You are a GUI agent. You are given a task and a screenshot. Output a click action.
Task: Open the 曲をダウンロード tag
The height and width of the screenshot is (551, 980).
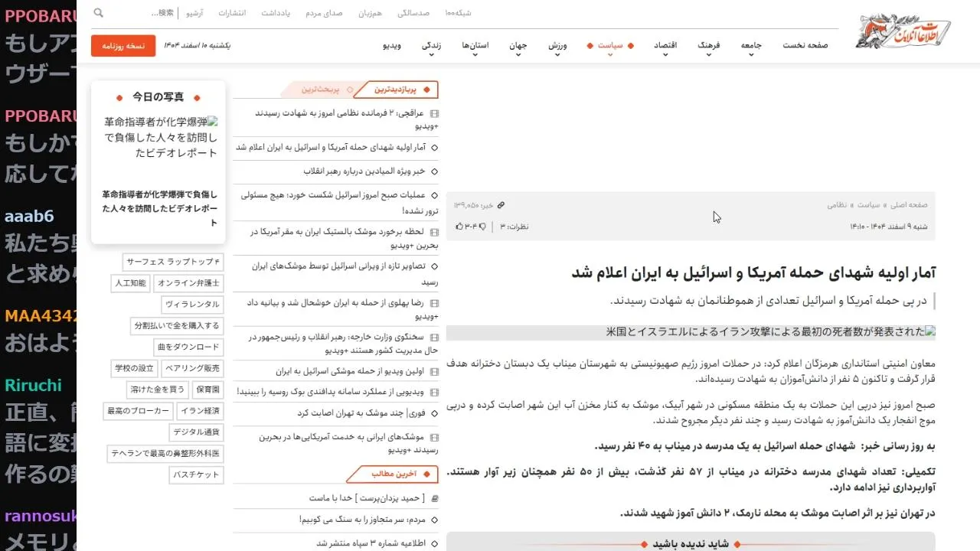[188, 347]
